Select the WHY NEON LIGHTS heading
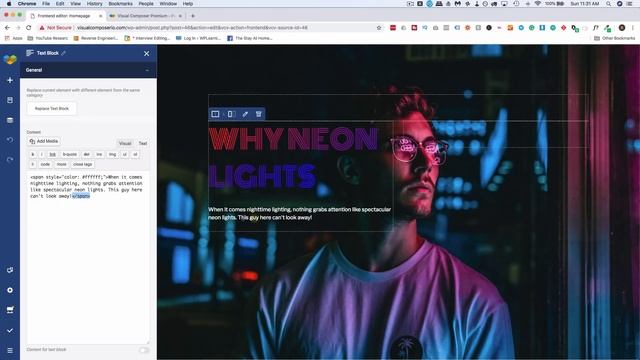This screenshot has height=360, width=640. [x=293, y=157]
